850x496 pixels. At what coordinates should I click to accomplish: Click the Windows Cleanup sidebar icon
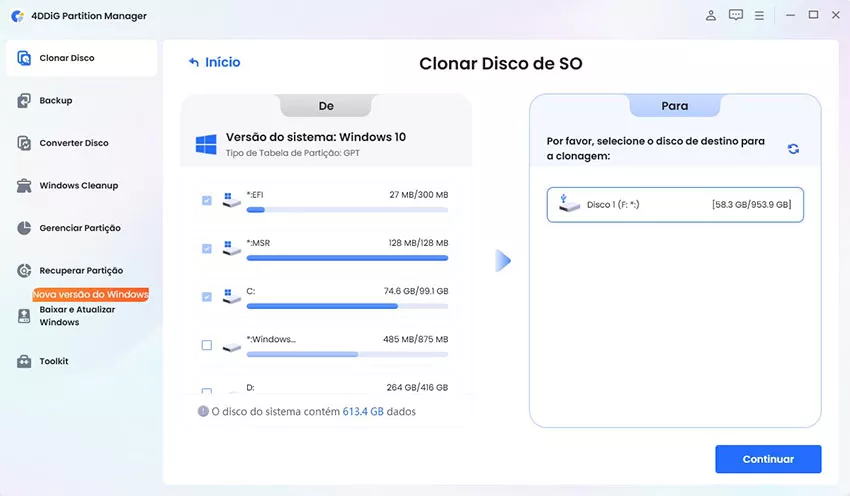pyautogui.click(x=24, y=185)
